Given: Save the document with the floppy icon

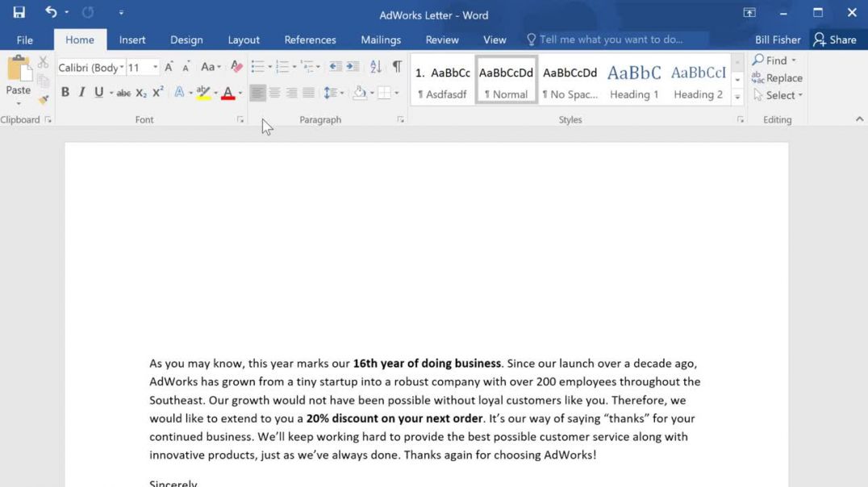Looking at the screenshot, I should (x=19, y=12).
